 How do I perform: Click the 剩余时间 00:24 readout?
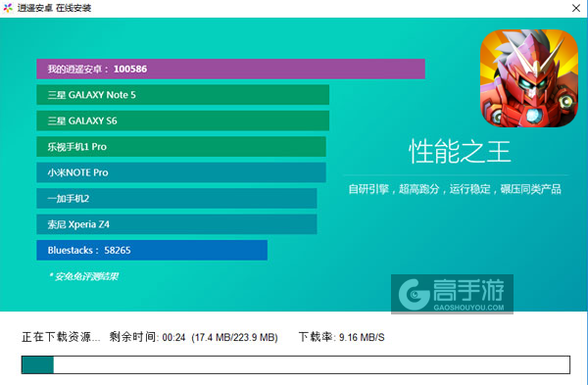[147, 337]
